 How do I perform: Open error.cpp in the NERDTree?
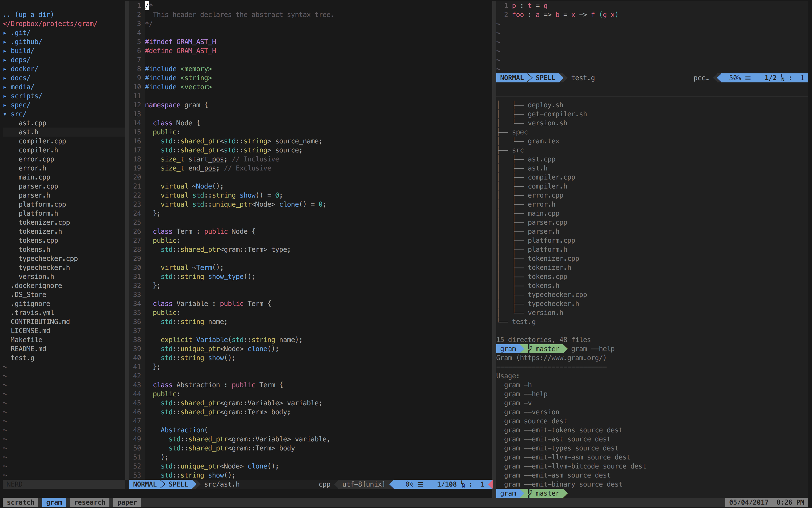pyautogui.click(x=36, y=159)
